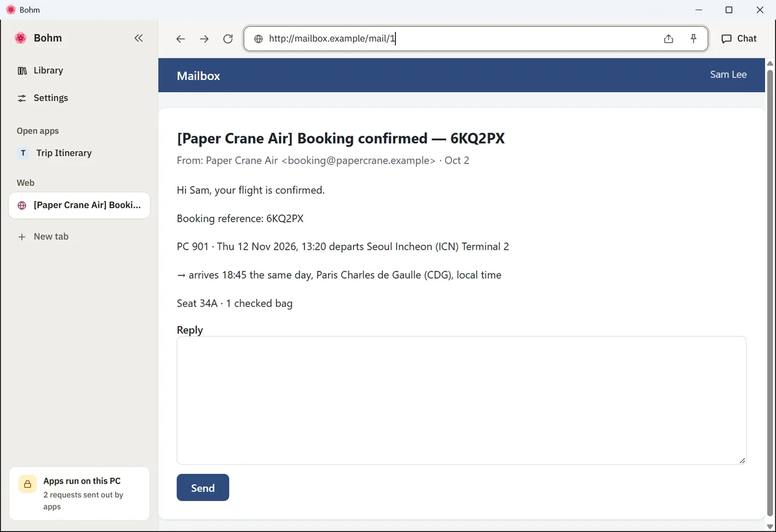Click the scrollbar down arrow
776x532 pixels.
770,527
